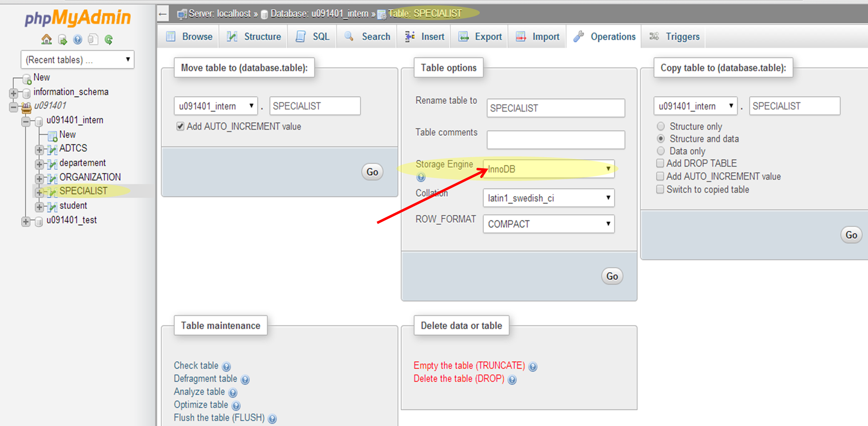Click help icon beside Check table
Screen dimensions: 868x426
click(x=226, y=366)
